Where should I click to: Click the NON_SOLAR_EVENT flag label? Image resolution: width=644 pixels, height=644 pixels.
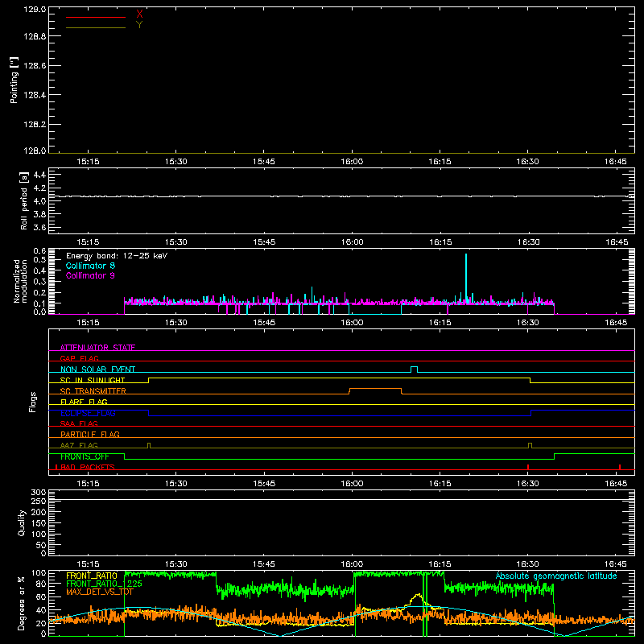coord(97,369)
